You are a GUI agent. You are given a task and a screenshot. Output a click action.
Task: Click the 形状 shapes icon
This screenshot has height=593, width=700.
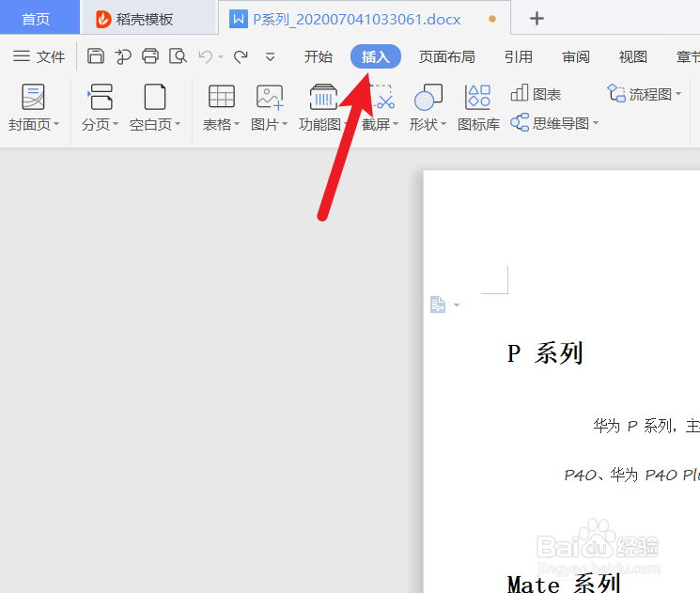(x=428, y=97)
